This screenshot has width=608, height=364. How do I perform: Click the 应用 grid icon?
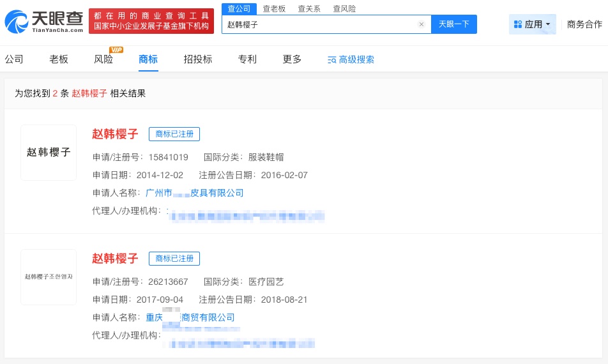[x=518, y=24]
